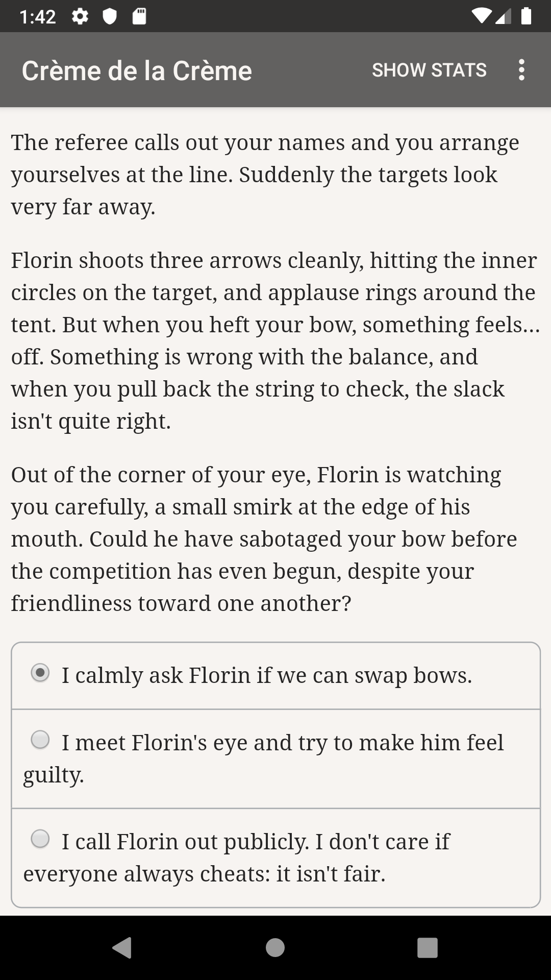Choose "I calmly ask Florin" option text

click(x=267, y=675)
